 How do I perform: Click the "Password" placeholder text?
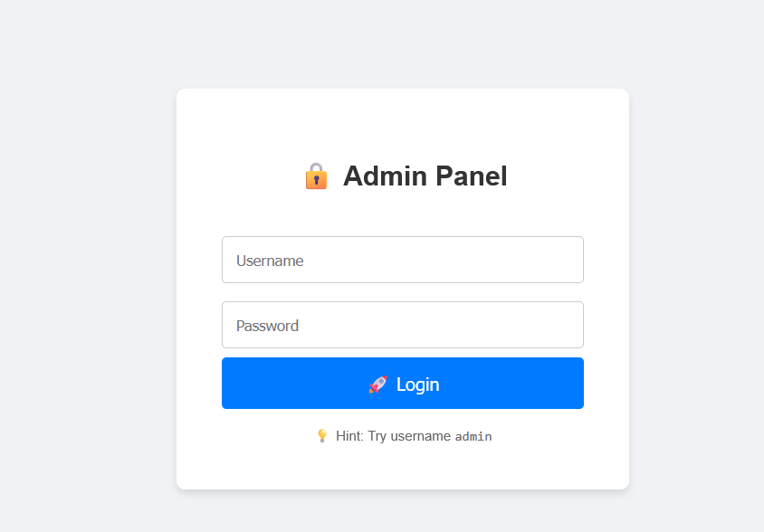(267, 326)
